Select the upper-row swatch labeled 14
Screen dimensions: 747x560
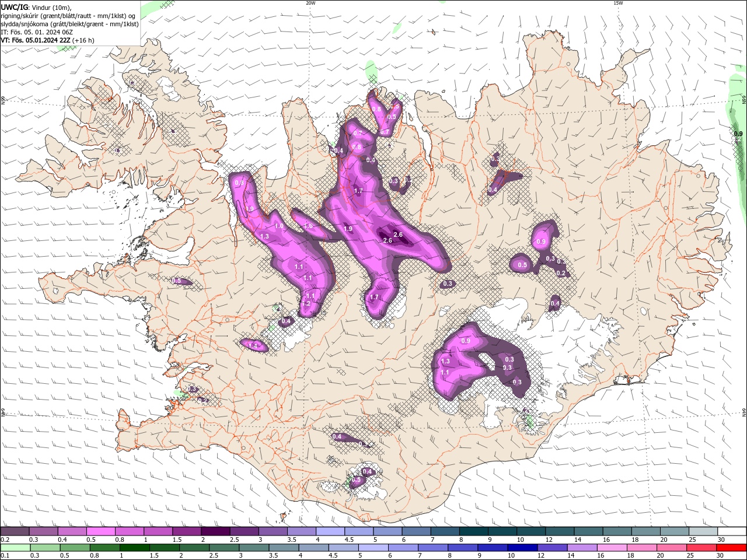coord(587,531)
